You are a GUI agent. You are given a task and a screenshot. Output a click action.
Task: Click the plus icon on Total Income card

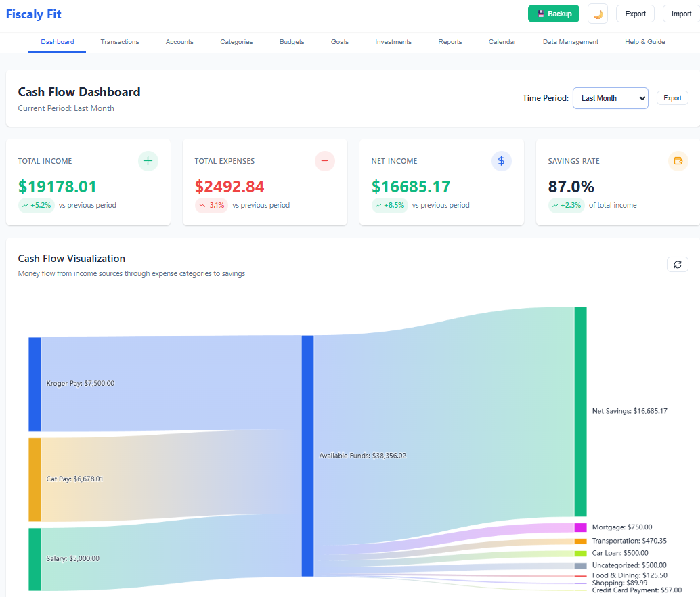pyautogui.click(x=148, y=161)
